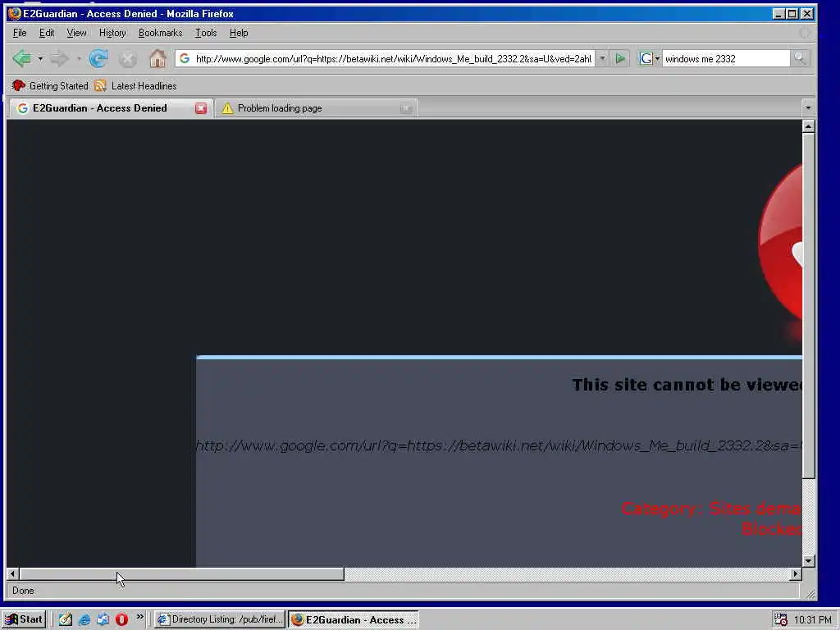Reload the page with the Refresh icon

point(98,58)
